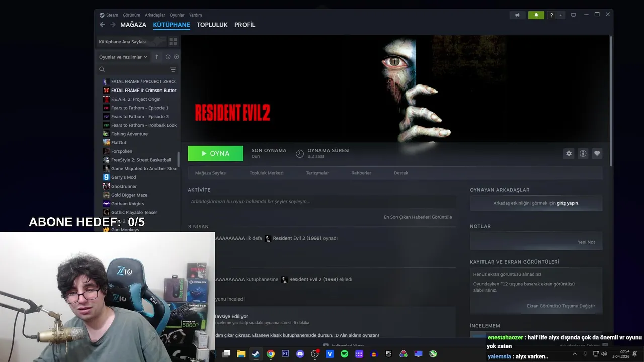This screenshot has height=362, width=644.
Task: Select Gotham Knights in library
Action: coord(140,204)
